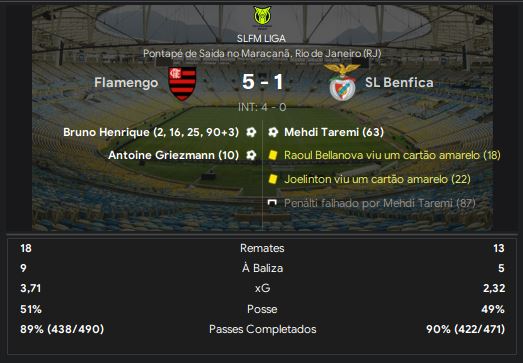Screen dimensions: 523x363
Task: Click the 5 - 1 final score
Action: (x=263, y=82)
